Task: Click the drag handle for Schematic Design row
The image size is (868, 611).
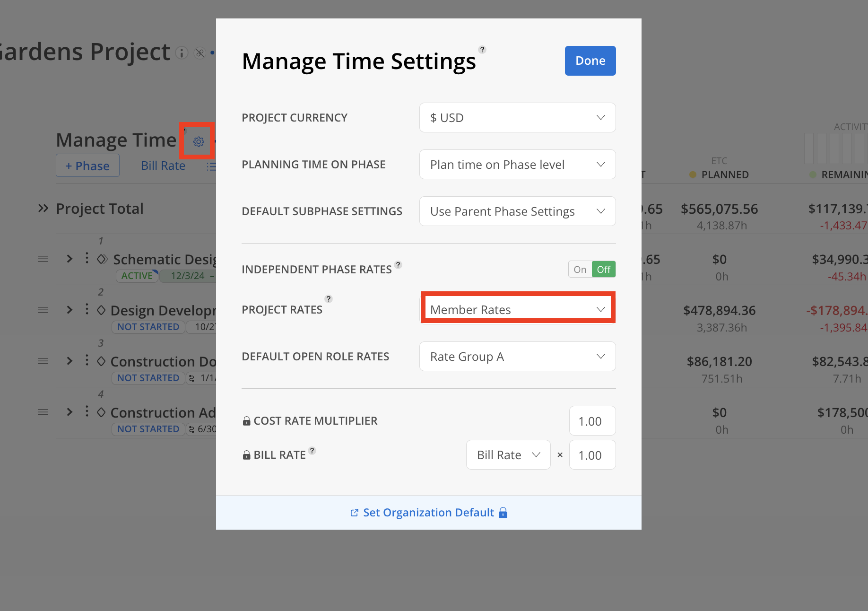Action: 43,259
